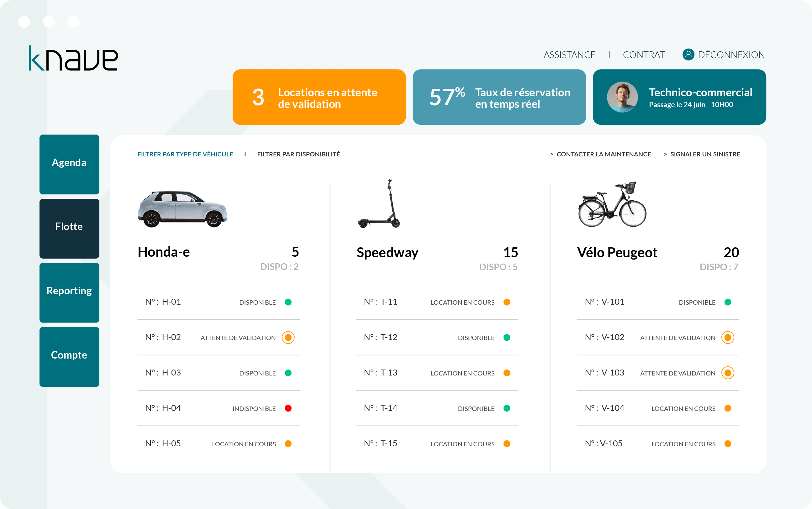Click the N° : V-101 label
The width and height of the screenshot is (812, 509).
605,302
